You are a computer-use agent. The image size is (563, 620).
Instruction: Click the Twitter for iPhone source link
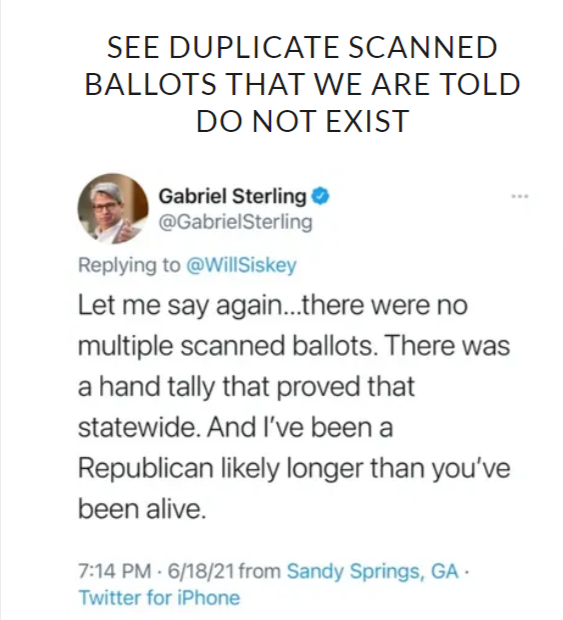[159, 597]
